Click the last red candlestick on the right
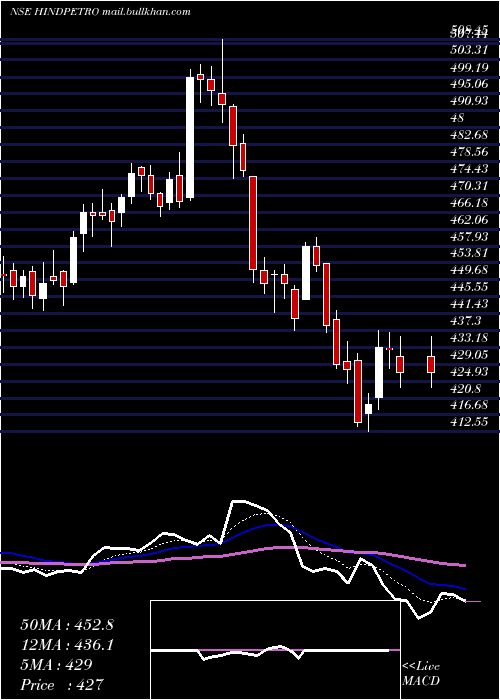This screenshot has height=700, width=500. 431,364
